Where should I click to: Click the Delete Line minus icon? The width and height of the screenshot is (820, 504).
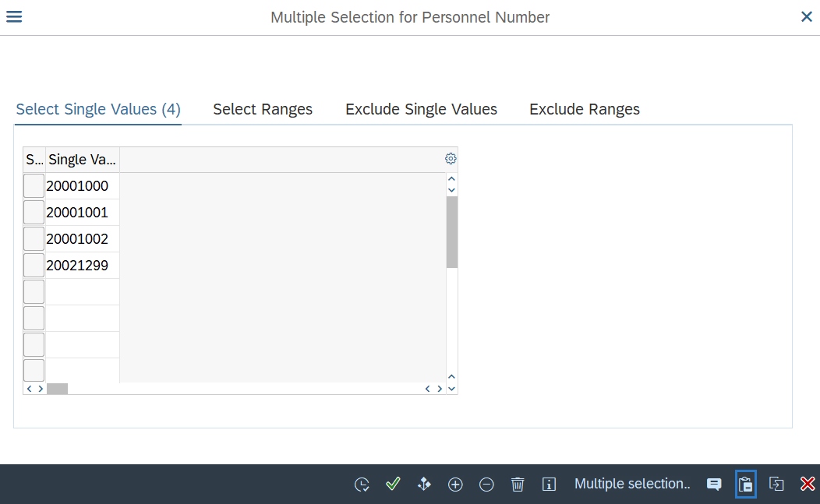[x=486, y=484]
